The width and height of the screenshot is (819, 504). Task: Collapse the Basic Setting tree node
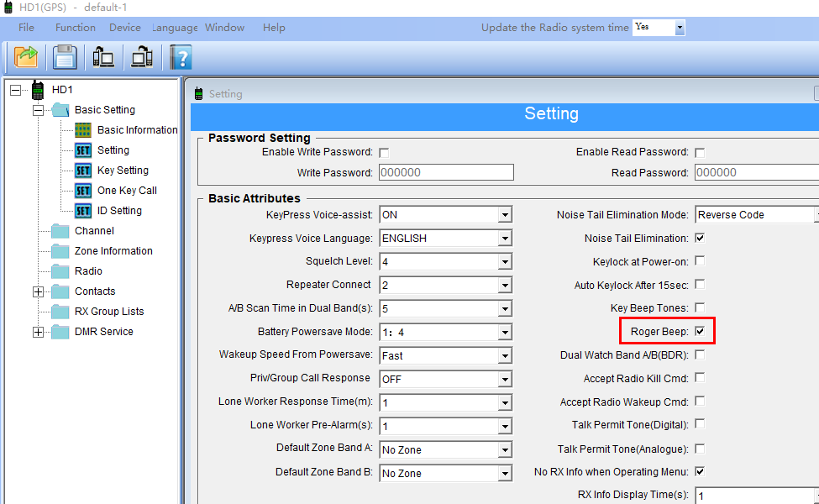pos(38,110)
